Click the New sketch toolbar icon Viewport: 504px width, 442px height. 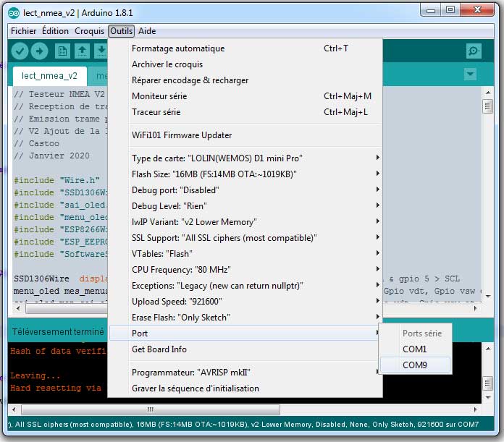click(62, 51)
